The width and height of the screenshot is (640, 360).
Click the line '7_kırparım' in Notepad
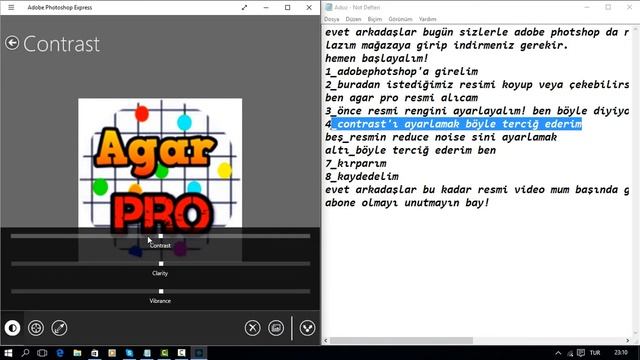pos(356,163)
